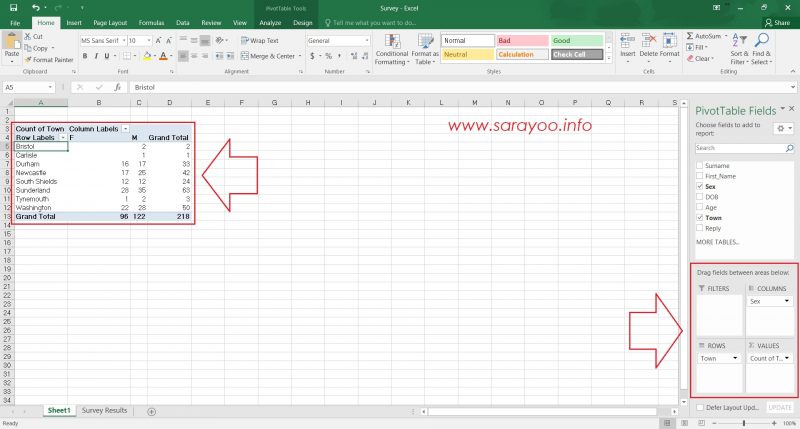This screenshot has height=429, width=800.
Task: Apply Percent Style format
Action: click(329, 56)
